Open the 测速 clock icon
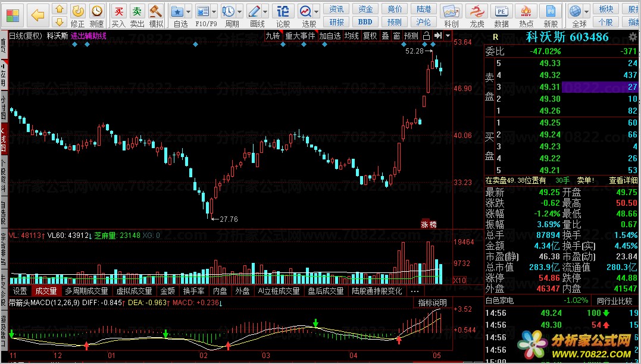Image resolution: width=641 pixels, height=364 pixels. (97, 11)
